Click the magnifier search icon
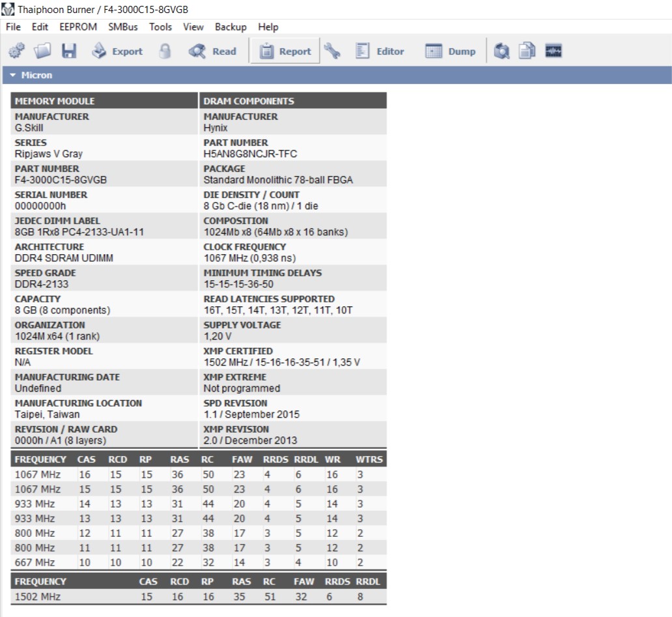672x617 pixels. 501,51
